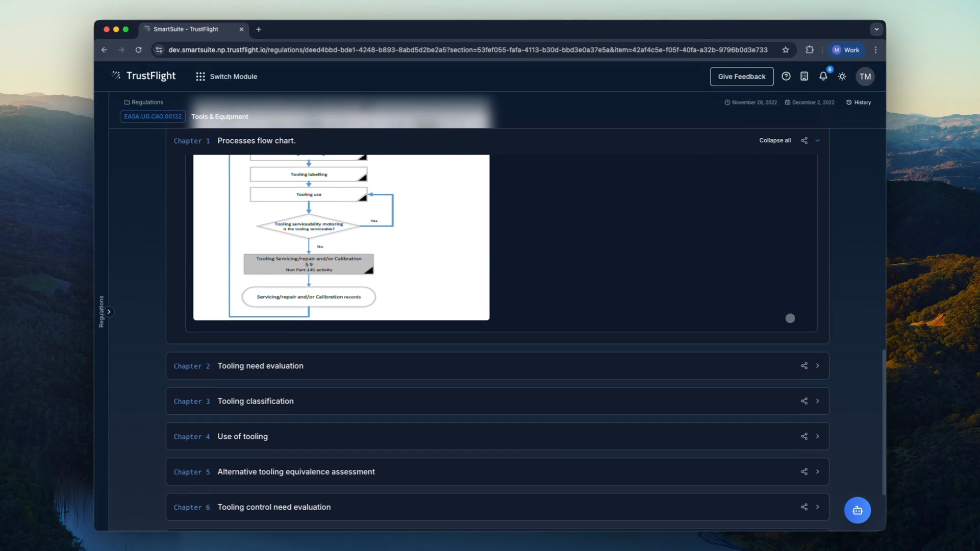
Task: Click share icon for Chapter 1 header
Action: (x=804, y=140)
